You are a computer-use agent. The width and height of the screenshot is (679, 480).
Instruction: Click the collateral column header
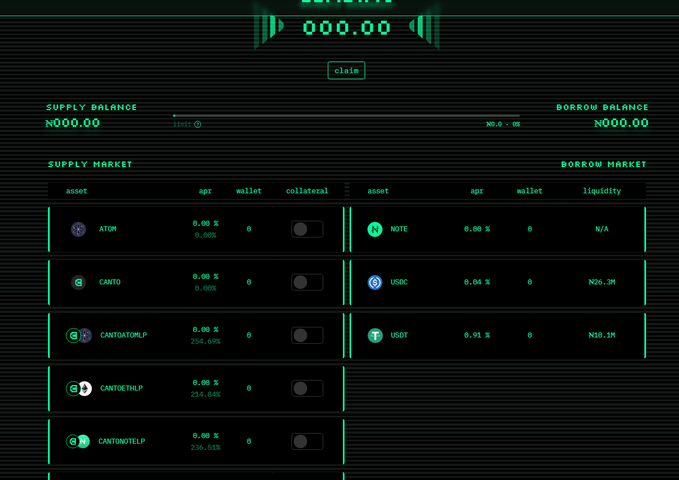coord(307,191)
